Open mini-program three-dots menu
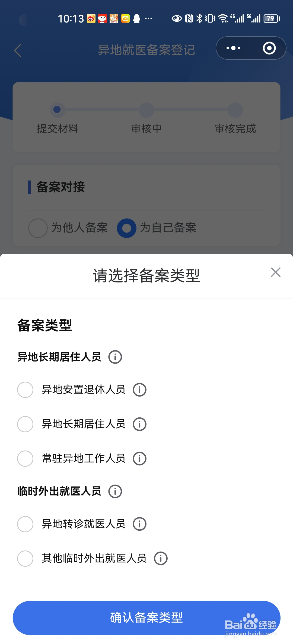Viewport: 293px width, 644px height. click(233, 48)
